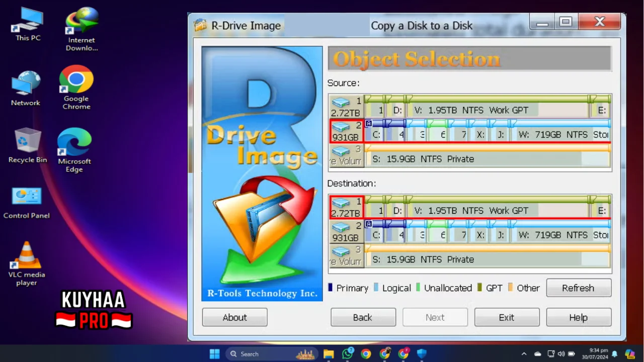This screenshot has height=362, width=644.
Task: Select Source disk 3 drive icon
Action: tap(346, 155)
